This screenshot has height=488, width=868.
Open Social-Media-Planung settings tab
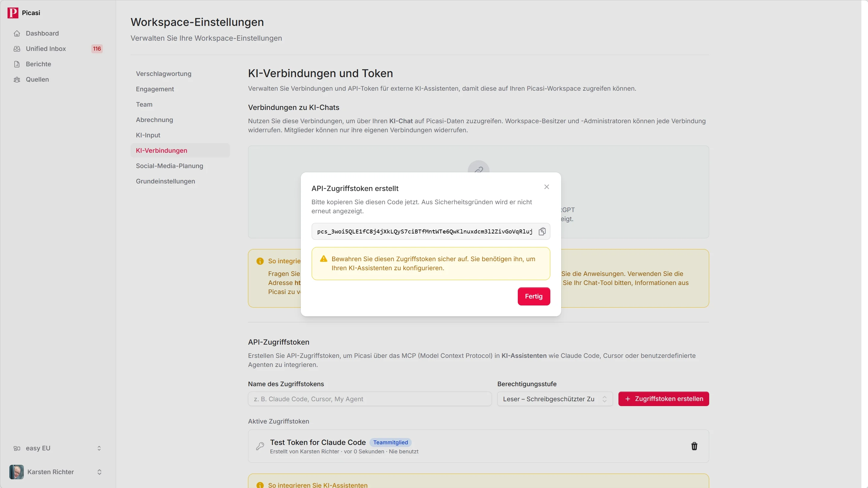pos(180,166)
